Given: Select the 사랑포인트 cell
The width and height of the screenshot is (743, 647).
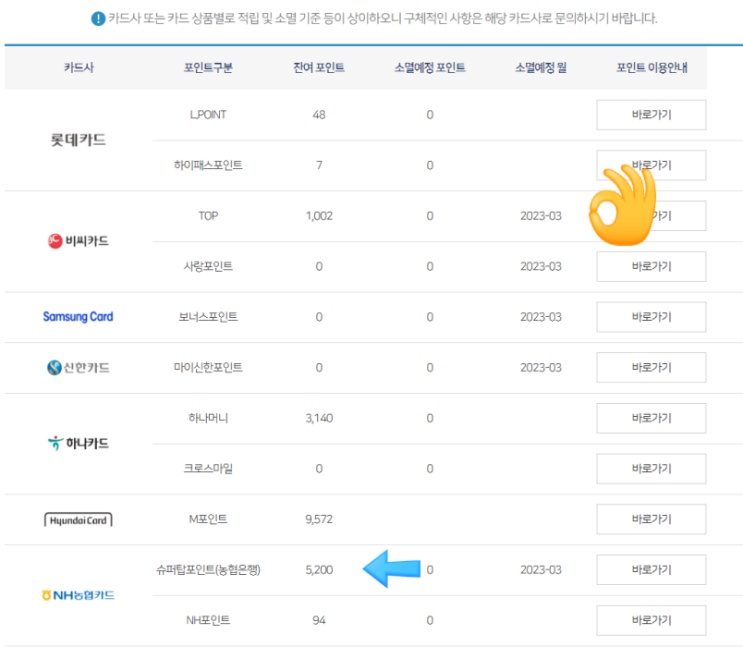Looking at the screenshot, I should click(208, 266).
